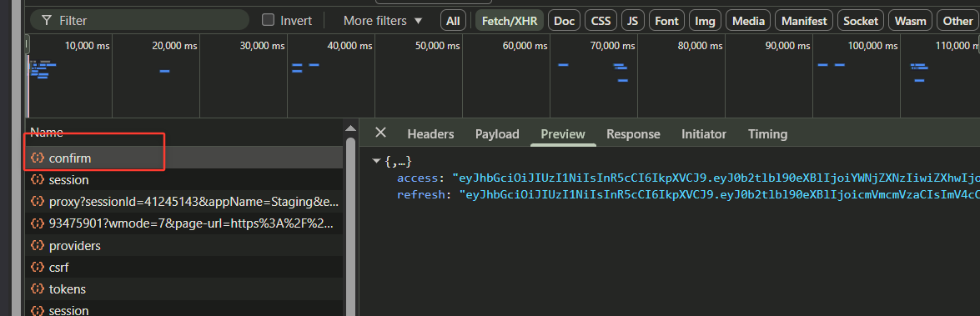Select the CSS filter
Image resolution: width=980 pixels, height=316 pixels.
601,21
